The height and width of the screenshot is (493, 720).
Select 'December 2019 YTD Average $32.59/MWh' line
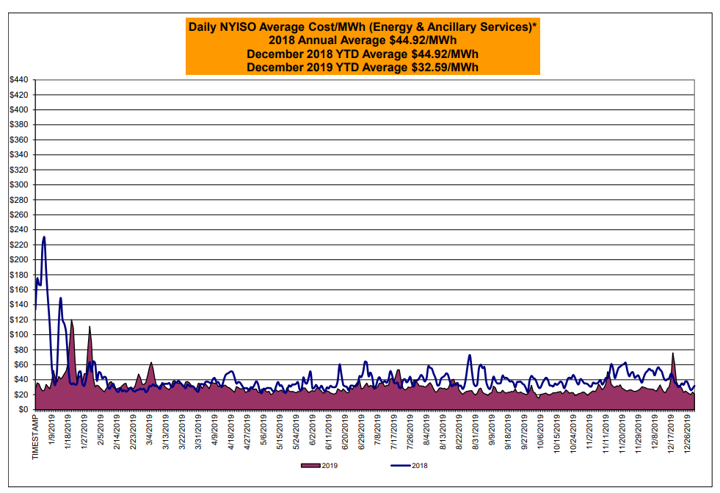362,67
